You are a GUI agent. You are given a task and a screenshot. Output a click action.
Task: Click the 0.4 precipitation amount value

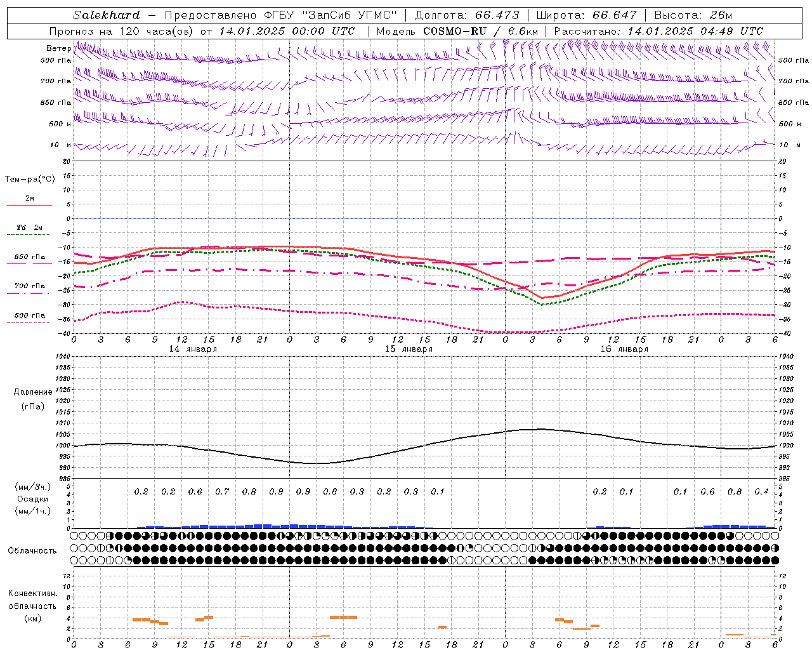click(x=762, y=491)
